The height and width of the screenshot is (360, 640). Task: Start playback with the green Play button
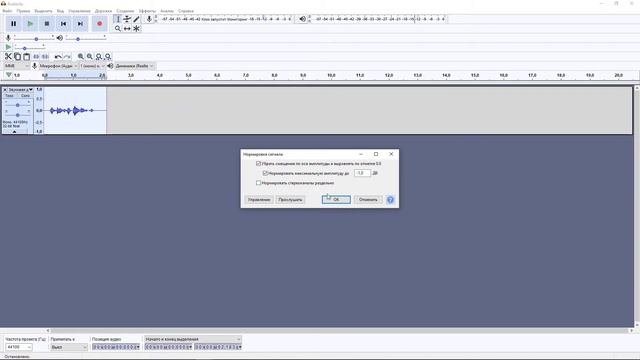pyautogui.click(x=30, y=24)
